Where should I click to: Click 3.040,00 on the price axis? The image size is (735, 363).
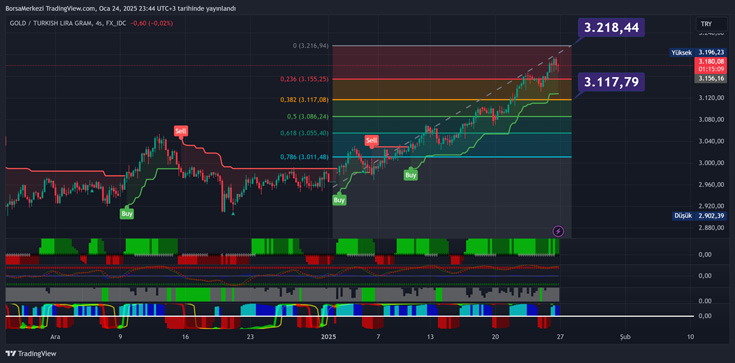coord(712,141)
